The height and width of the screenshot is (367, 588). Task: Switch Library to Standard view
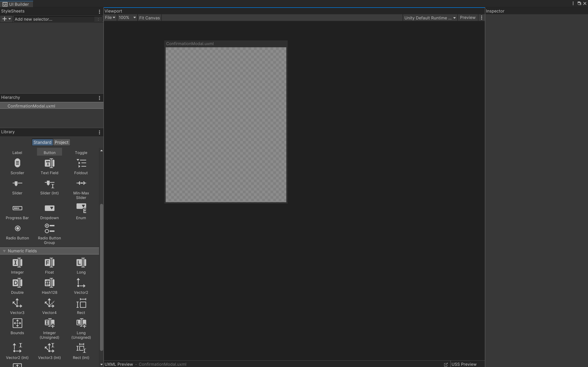click(42, 143)
